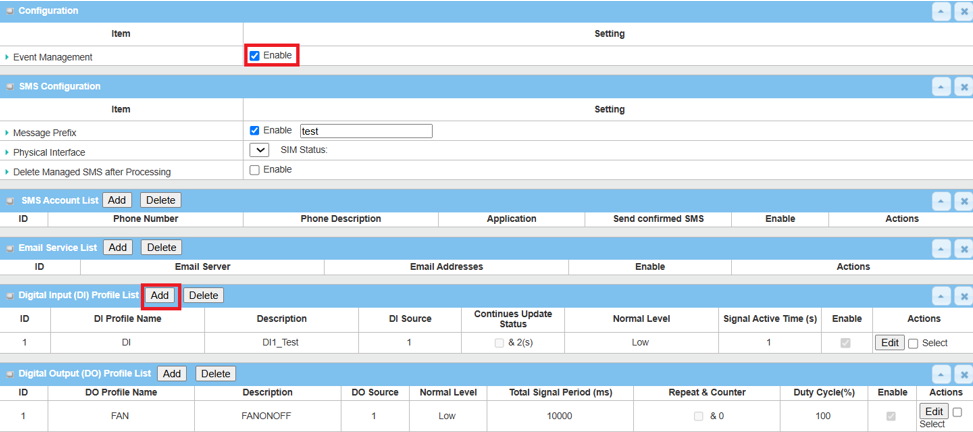Viewport: 973px width, 432px height.
Task: Collapse the Configuration panel using the up arrow
Action: point(941,11)
